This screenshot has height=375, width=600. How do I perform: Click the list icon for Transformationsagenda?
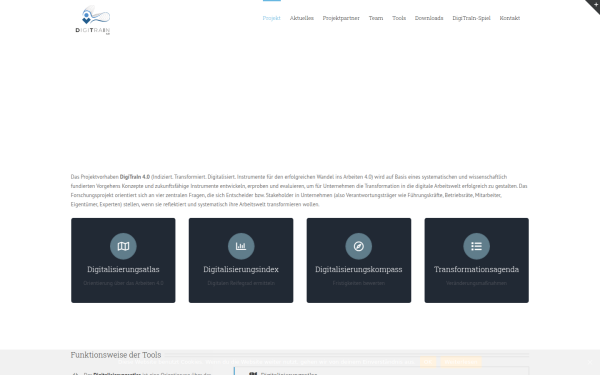click(x=476, y=246)
